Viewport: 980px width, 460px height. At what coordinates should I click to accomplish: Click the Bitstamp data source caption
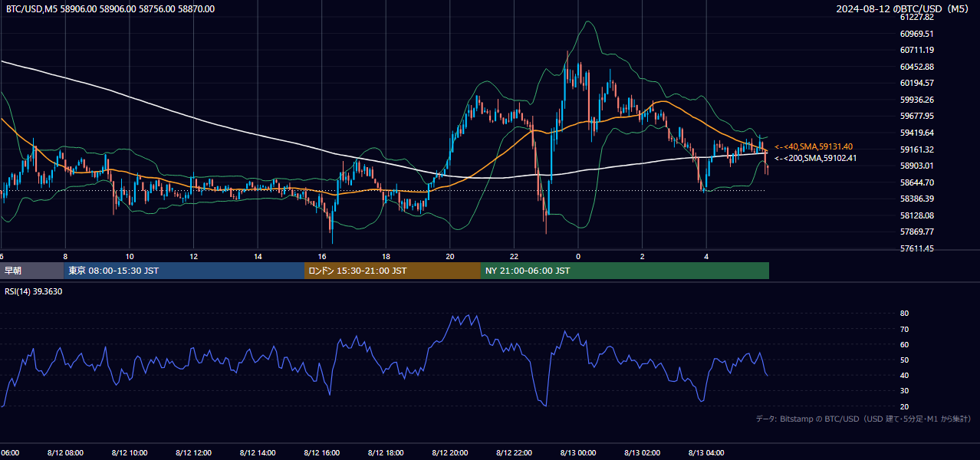[x=863, y=419]
